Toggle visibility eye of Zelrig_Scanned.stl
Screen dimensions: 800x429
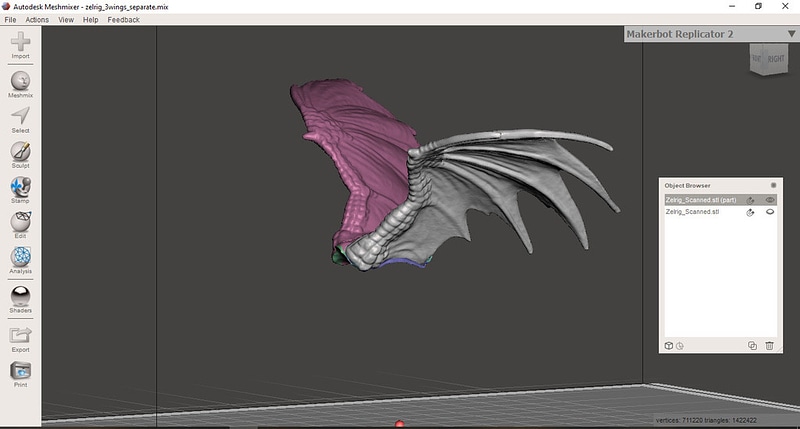[x=770, y=212]
